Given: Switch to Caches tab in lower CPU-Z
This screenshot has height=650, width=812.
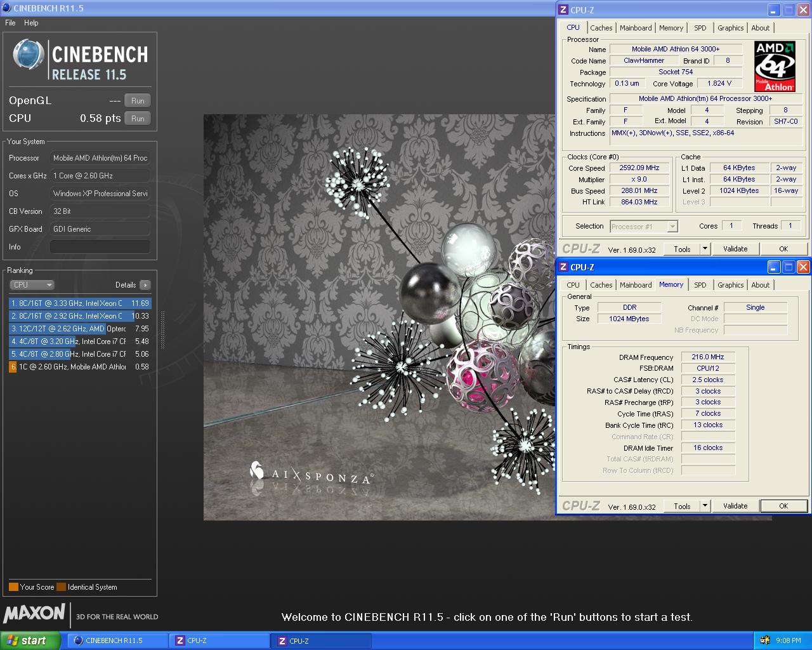Looking at the screenshot, I should click(601, 285).
